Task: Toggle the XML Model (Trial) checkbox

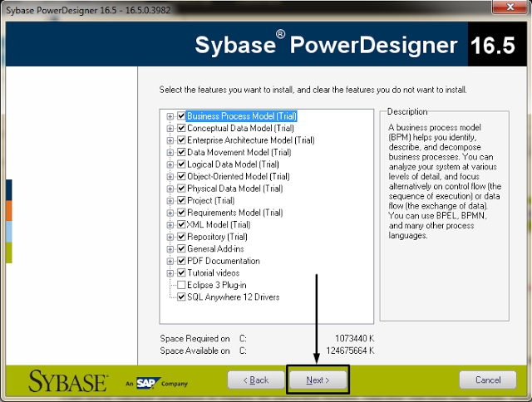Action: coord(181,225)
